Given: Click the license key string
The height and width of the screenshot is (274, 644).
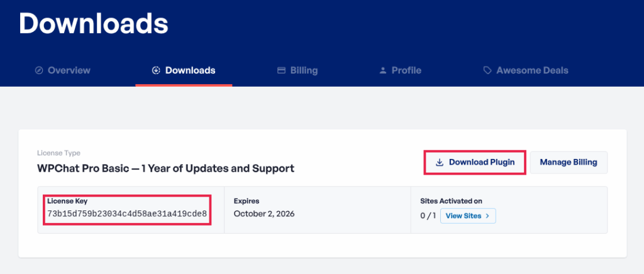Looking at the screenshot, I should [127, 214].
